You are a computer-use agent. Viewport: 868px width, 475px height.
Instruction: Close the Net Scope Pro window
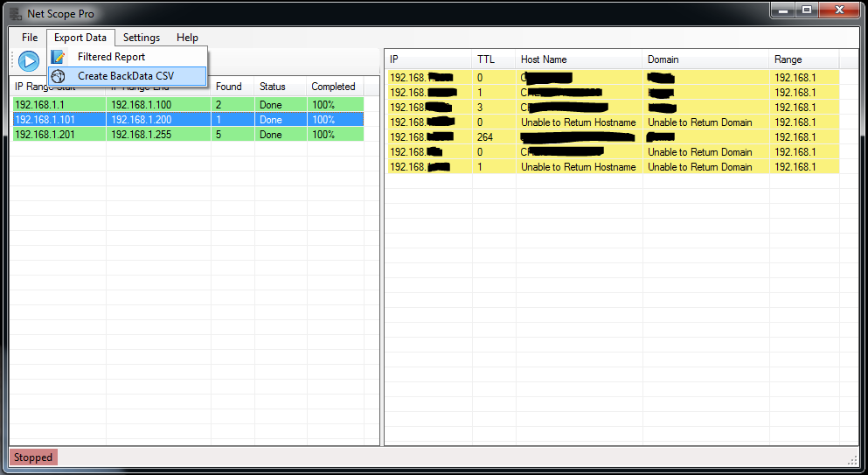tap(840, 10)
